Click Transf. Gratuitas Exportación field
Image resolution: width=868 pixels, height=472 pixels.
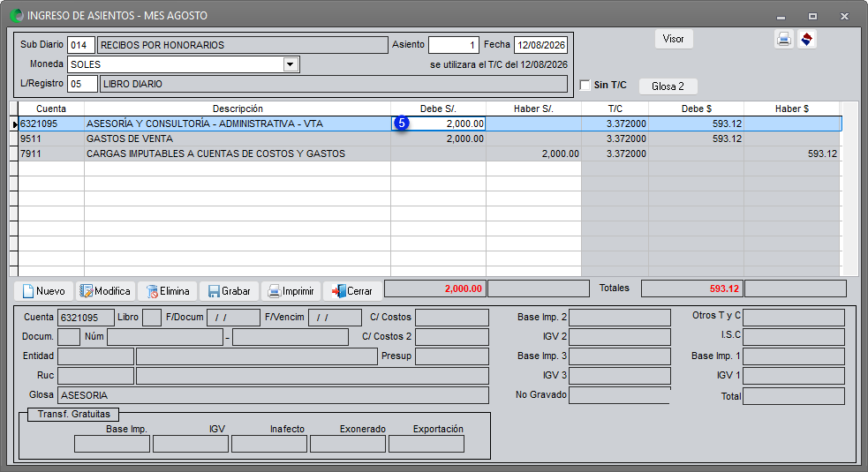click(x=426, y=444)
